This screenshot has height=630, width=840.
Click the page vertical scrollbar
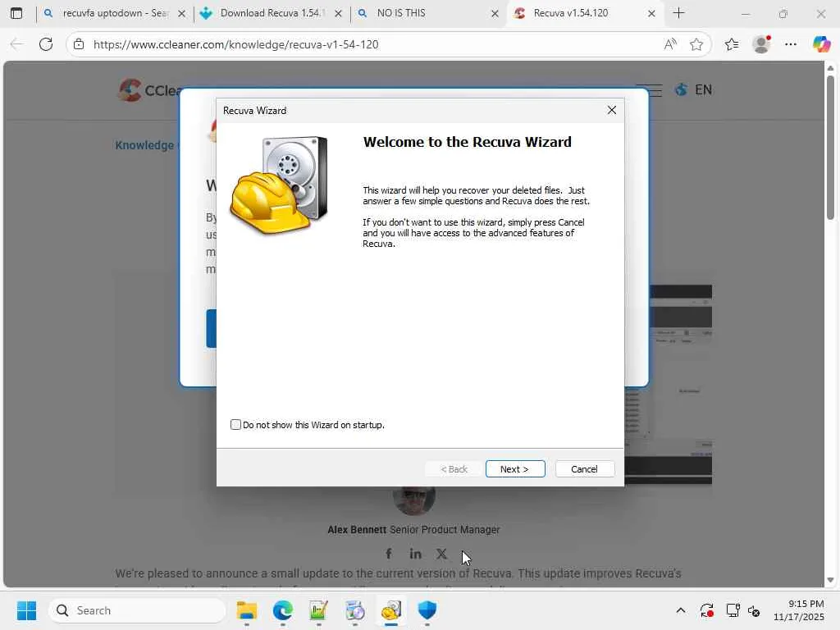coord(830,148)
